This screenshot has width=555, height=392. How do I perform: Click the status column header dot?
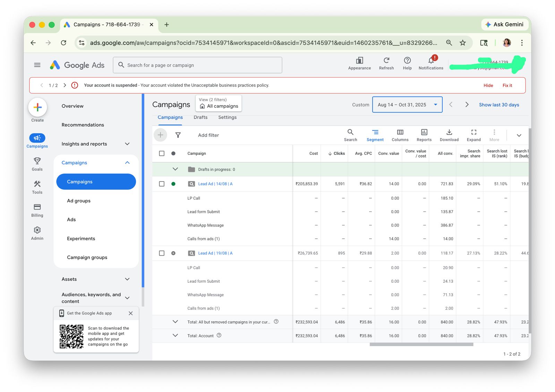tap(173, 153)
